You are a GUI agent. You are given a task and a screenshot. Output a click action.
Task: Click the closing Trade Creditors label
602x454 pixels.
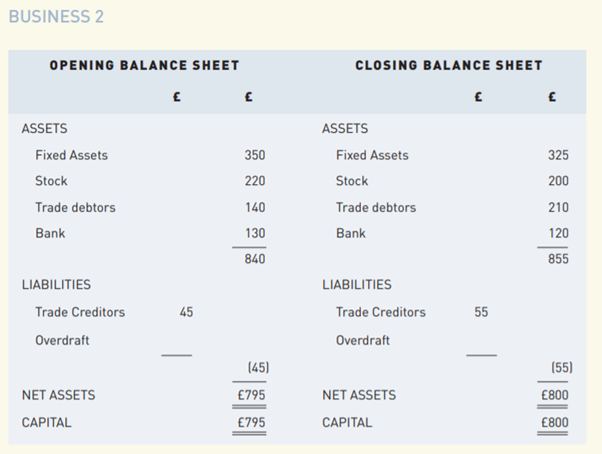pyautogui.click(x=381, y=312)
